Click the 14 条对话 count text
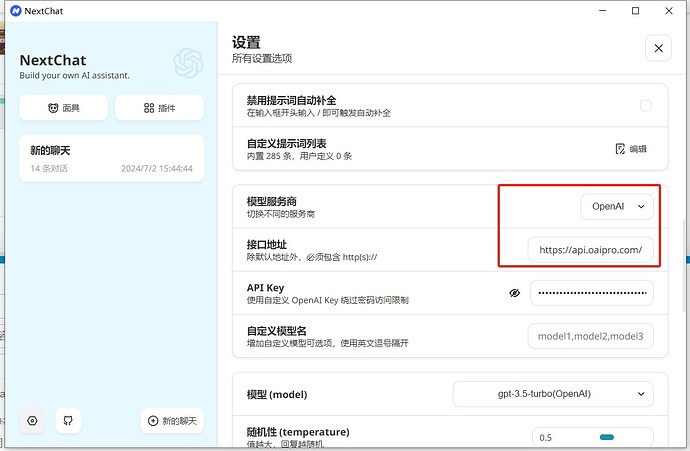Image resolution: width=690 pixels, height=451 pixels. pyautogui.click(x=49, y=168)
